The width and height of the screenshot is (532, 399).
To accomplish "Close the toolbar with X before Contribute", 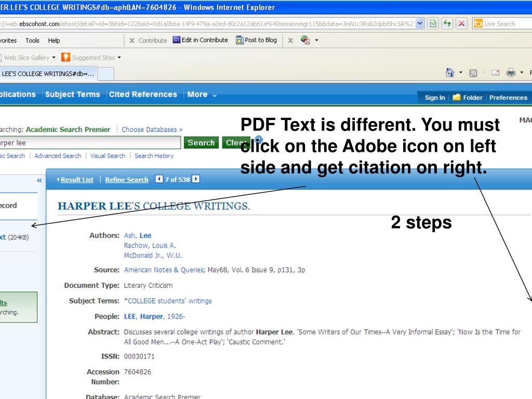I will [132, 41].
